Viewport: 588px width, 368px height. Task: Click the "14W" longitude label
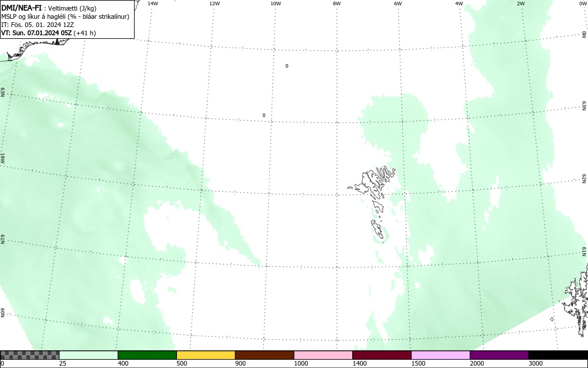coord(153,4)
